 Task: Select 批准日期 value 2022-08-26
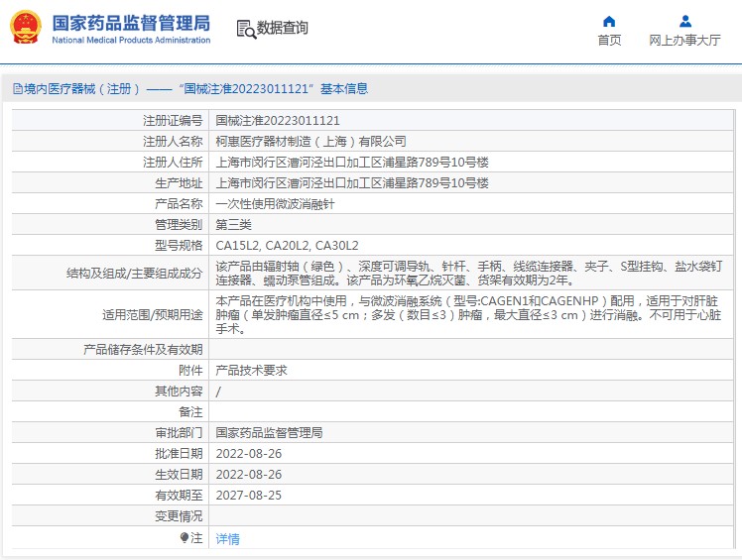[x=248, y=454]
